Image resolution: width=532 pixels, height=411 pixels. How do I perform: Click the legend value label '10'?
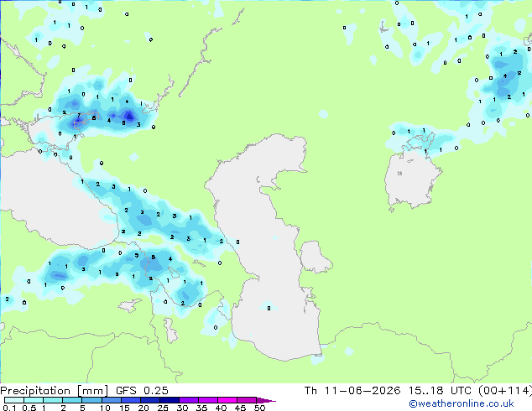tap(105, 408)
